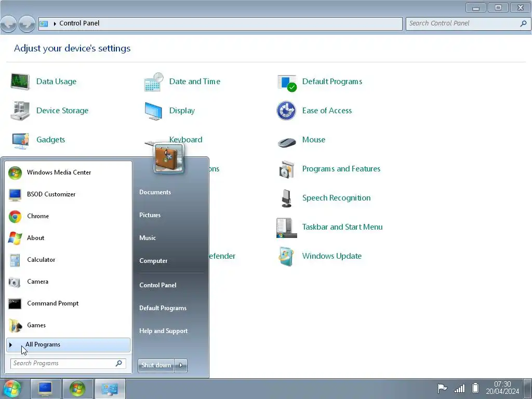
Task: Click the Display monitor icon
Action: coord(153,111)
